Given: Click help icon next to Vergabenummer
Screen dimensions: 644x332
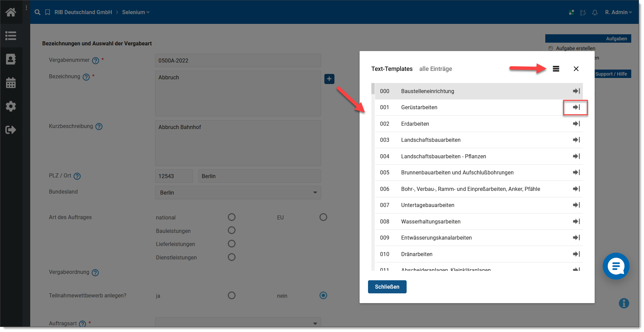Looking at the screenshot, I should point(96,60).
